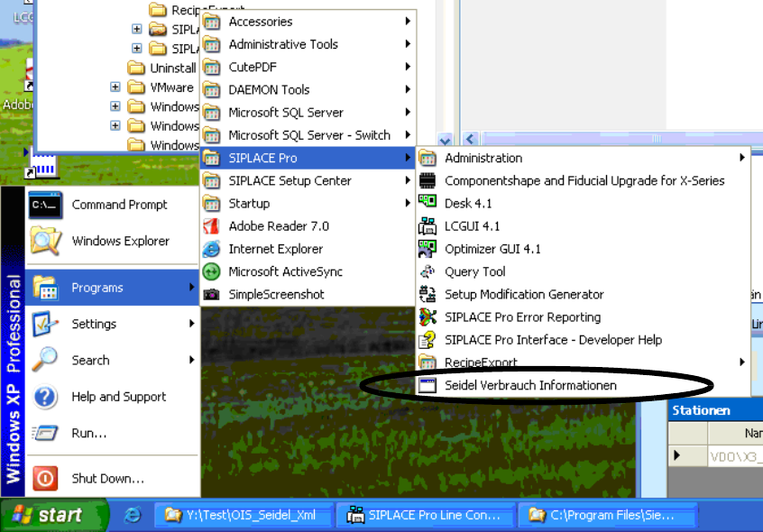Select Shut Down... entry
The height and width of the screenshot is (532, 763).
pyautogui.click(x=113, y=478)
